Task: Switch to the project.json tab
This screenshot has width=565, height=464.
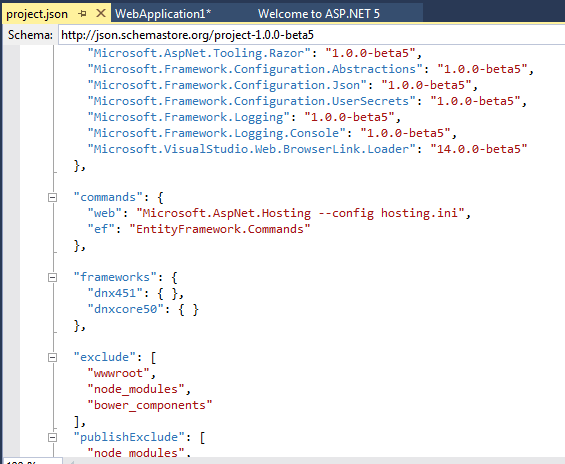Action: click(37, 14)
